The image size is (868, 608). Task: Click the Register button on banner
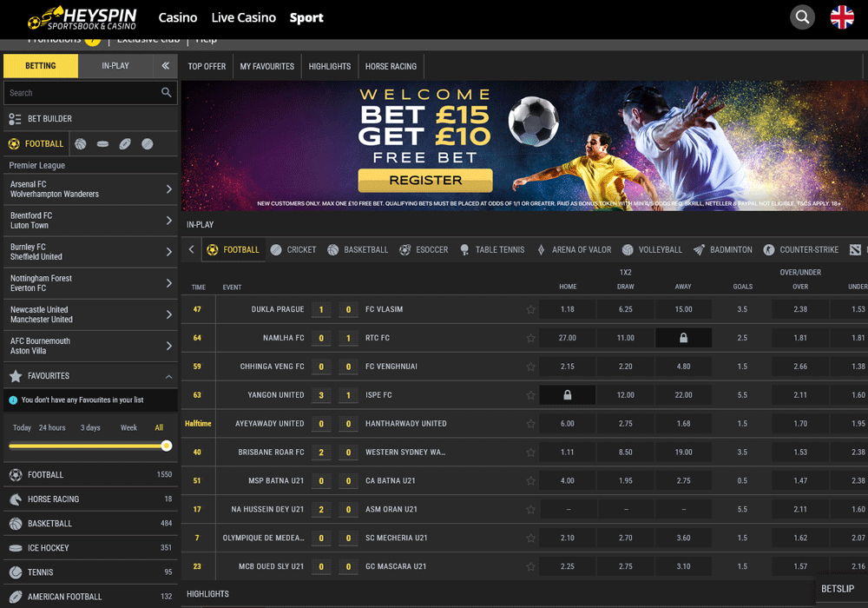(425, 181)
